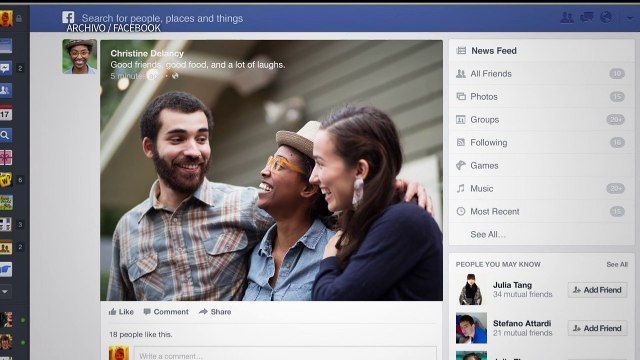Viewport: 640px width, 360px height.
Task: Select Music feed filter
Action: tap(541, 189)
